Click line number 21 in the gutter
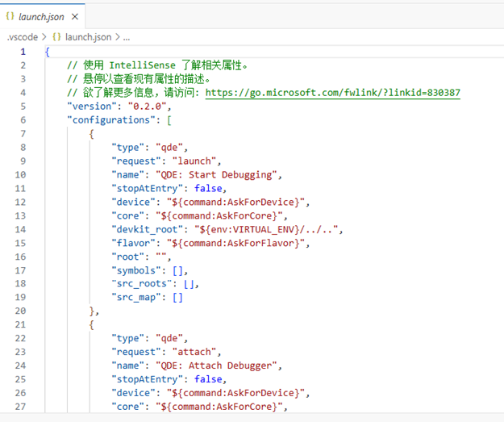The width and height of the screenshot is (504, 422). [21, 324]
